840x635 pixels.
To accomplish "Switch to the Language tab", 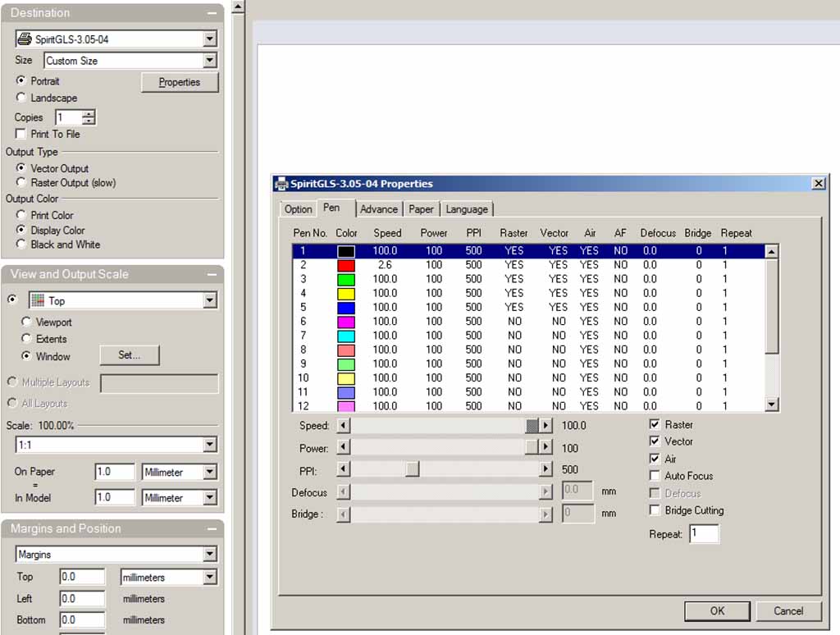I will 467,209.
